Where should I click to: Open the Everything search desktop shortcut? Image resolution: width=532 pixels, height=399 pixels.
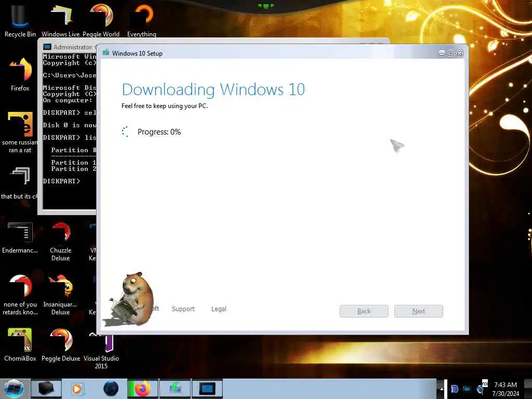click(142, 20)
